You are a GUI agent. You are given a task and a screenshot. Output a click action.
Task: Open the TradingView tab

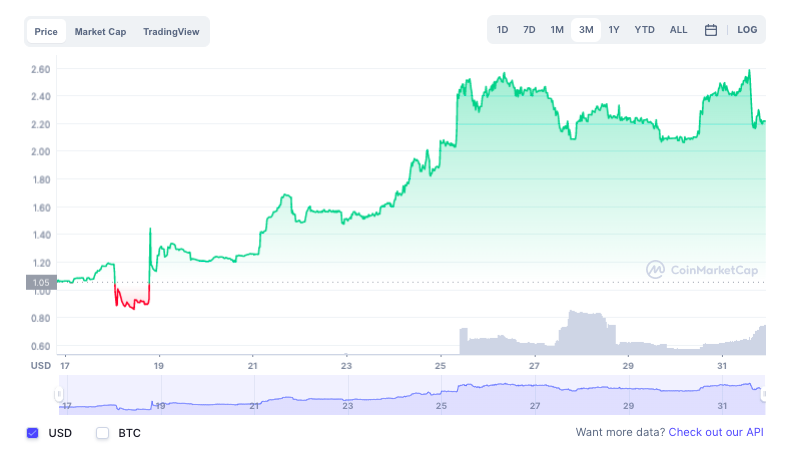[x=171, y=32]
